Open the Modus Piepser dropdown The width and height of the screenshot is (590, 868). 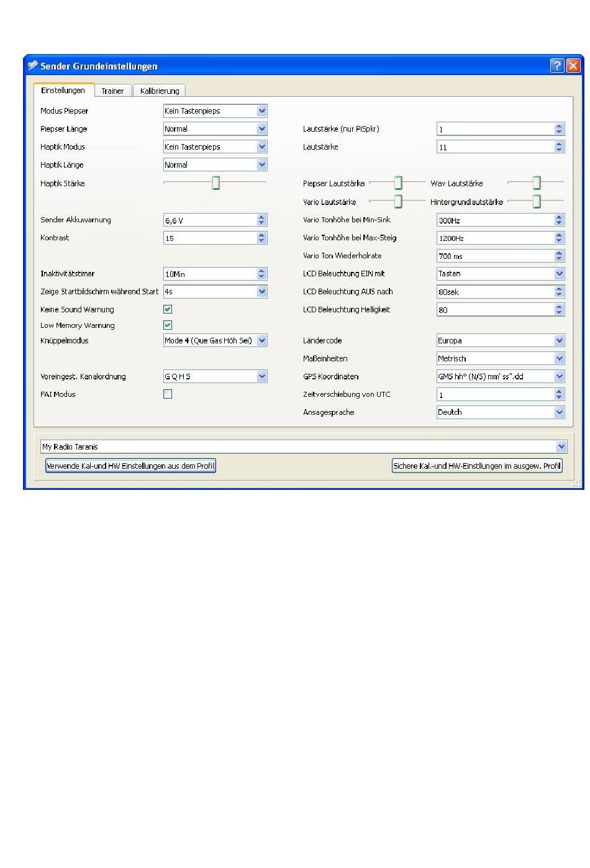pyautogui.click(x=261, y=111)
